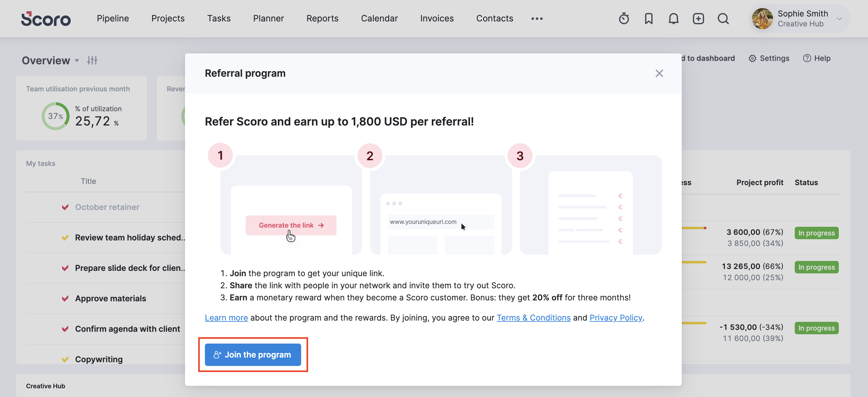The image size is (868, 397).
Task: Click In progress status for 3 600,00 project
Action: (x=816, y=233)
